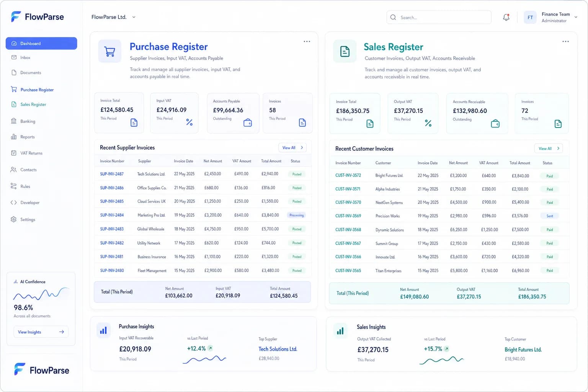Click the Purchase Register shopping cart icon
The height and width of the screenshot is (392, 588).
(110, 51)
